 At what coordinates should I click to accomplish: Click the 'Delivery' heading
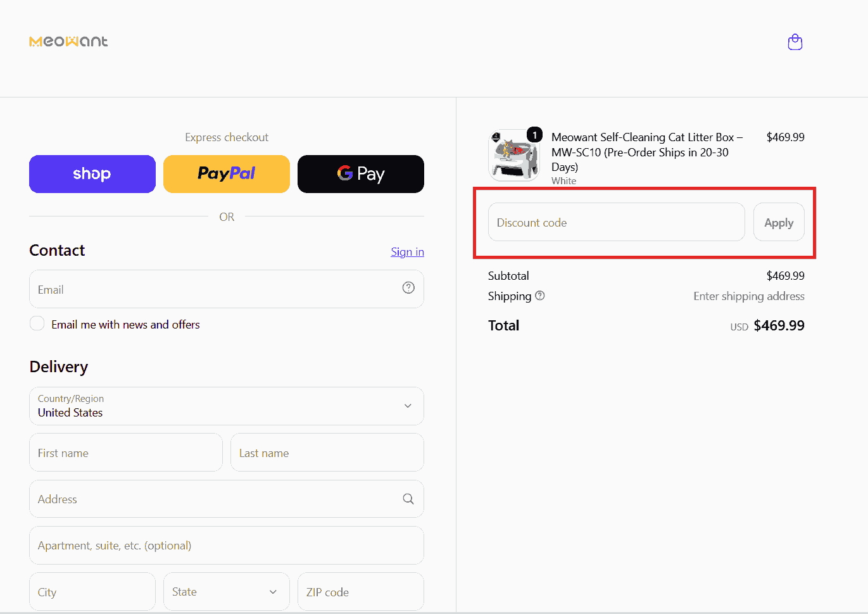tap(59, 367)
